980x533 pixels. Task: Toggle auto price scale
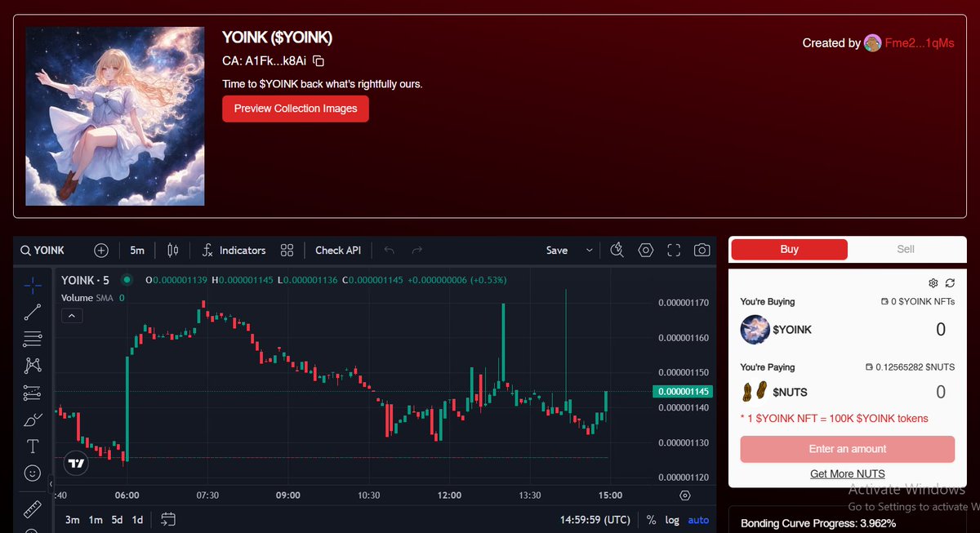tap(698, 520)
